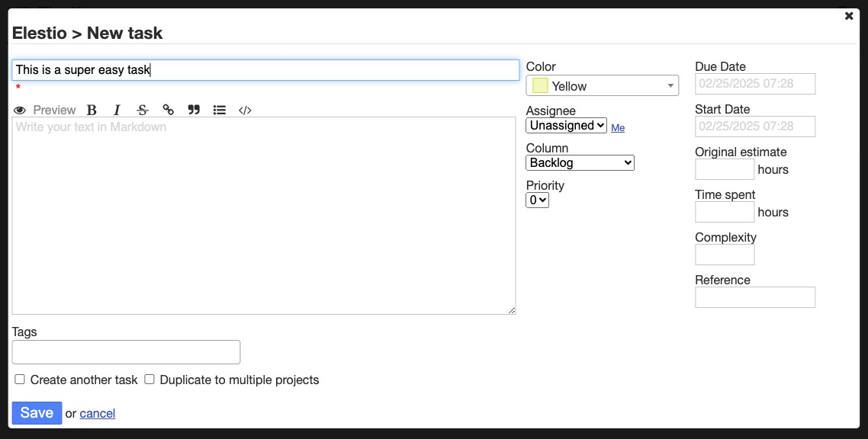The height and width of the screenshot is (439, 868).
Task: Open the Priority selector
Action: 538,200
